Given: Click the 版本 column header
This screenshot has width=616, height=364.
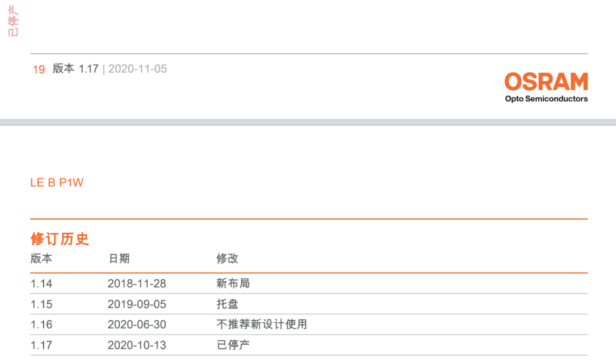Looking at the screenshot, I should (41, 258).
